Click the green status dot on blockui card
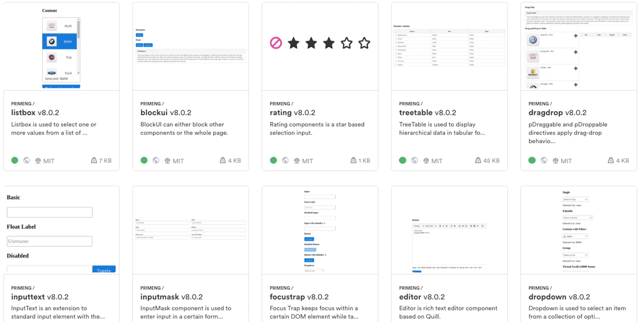This screenshot has width=644, height=322. pyautogui.click(x=144, y=160)
